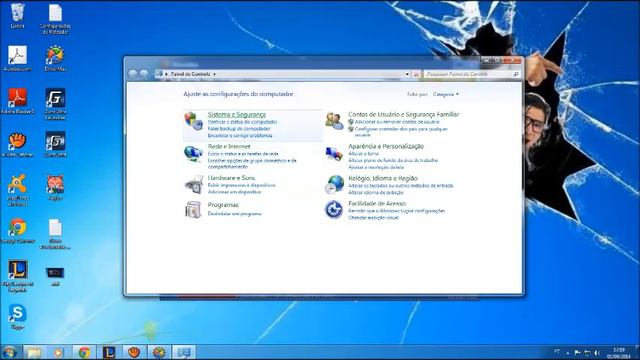Screen dimensions: 640x360
Task: Click the Hardware e Sons printer icon
Action: [194, 184]
